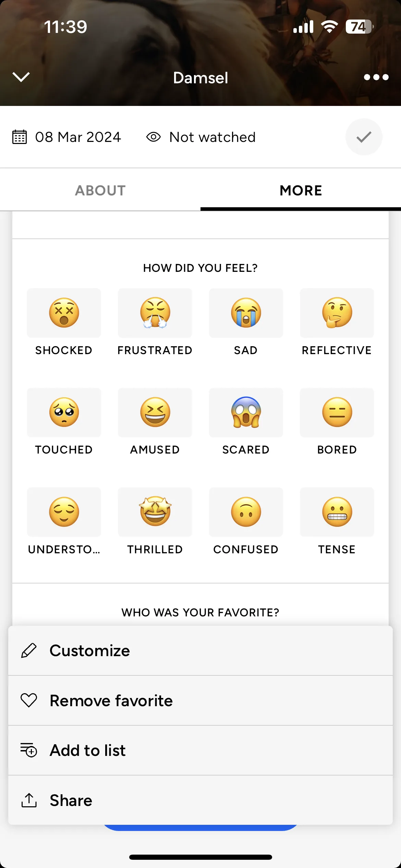Screen dimensions: 401x868
Task: Choose the Frustrated emoji
Action: point(155,313)
